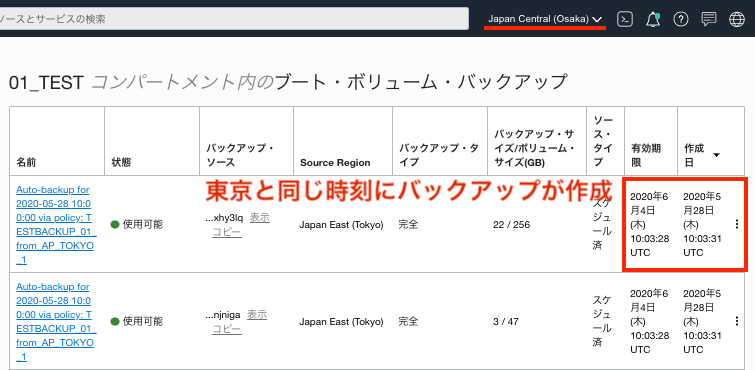This screenshot has height=370, width=755.
Task: Open the backup link in the ...njniga row
Action: pyautogui.click(x=56, y=321)
